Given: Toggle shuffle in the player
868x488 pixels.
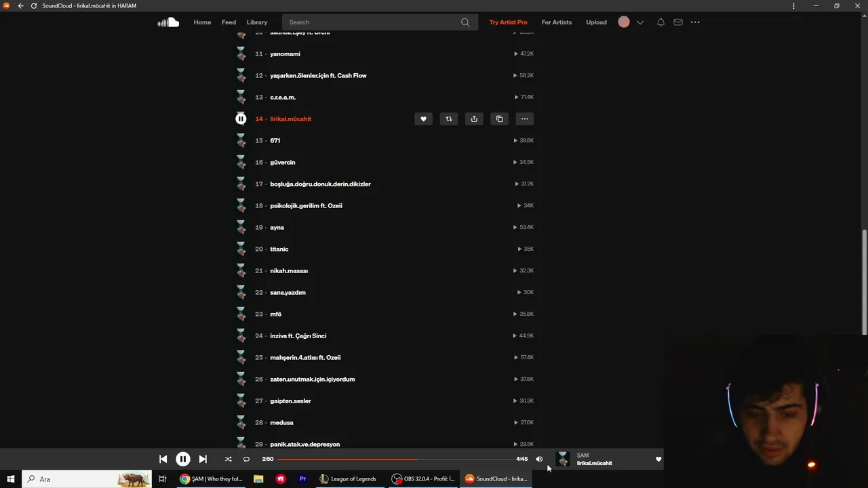Looking at the screenshot, I should [x=228, y=459].
